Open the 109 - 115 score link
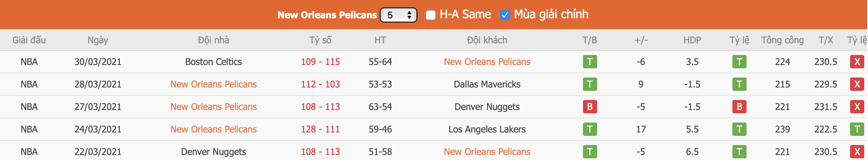 coord(320,62)
